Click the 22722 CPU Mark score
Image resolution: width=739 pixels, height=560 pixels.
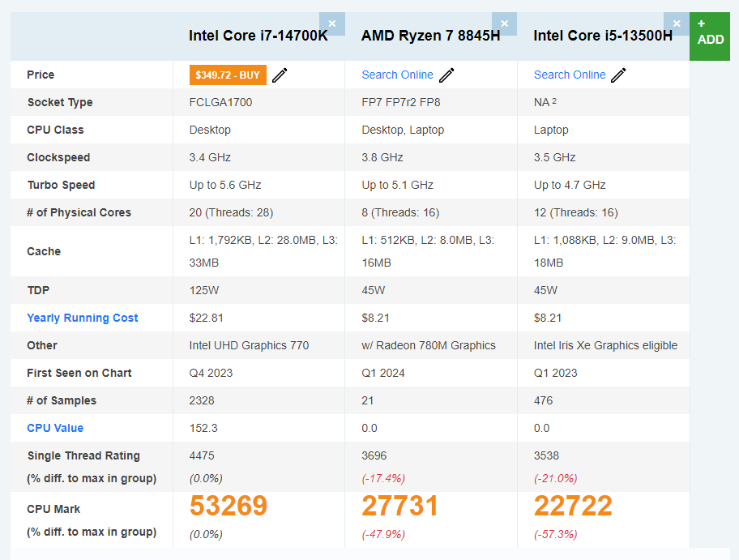pos(573,506)
